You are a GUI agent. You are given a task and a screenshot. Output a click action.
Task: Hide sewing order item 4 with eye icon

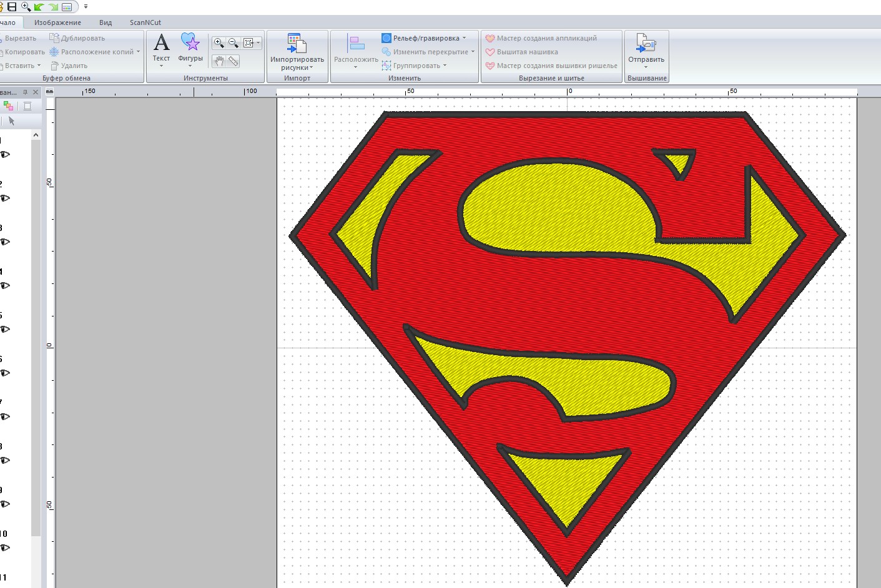(5, 286)
